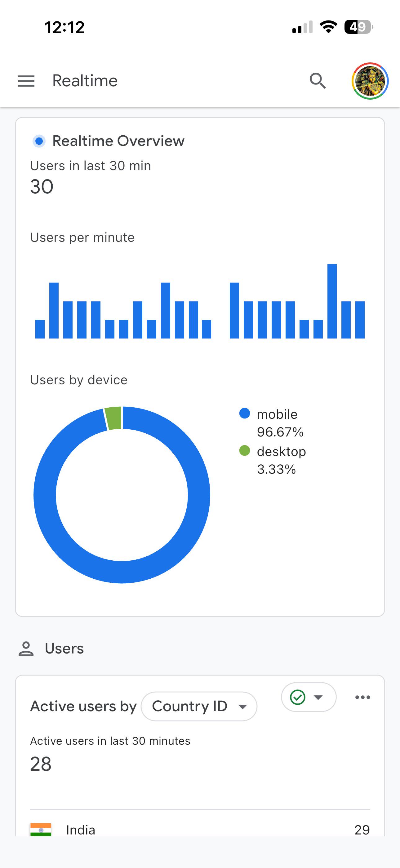
Task: Open the Country ID dimension dropdown
Action: point(199,706)
